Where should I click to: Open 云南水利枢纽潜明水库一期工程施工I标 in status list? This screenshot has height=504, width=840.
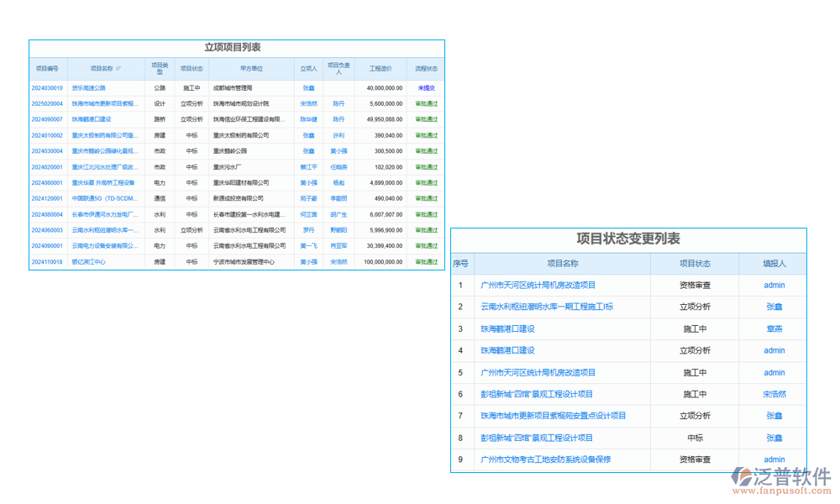(547, 307)
